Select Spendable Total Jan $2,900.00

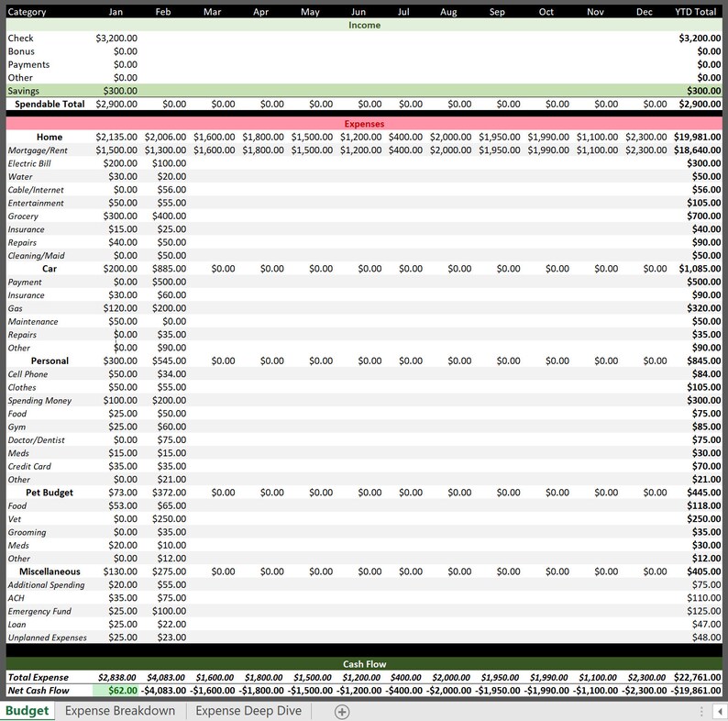click(x=116, y=104)
